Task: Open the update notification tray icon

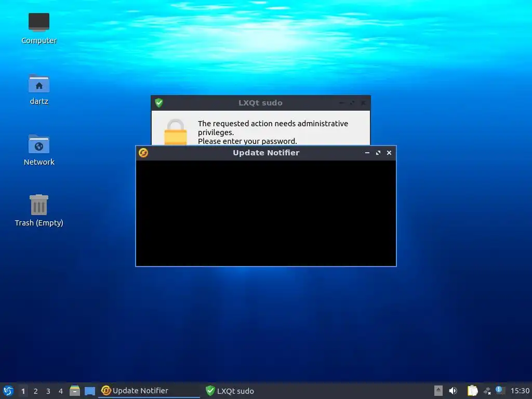Action: click(500, 390)
